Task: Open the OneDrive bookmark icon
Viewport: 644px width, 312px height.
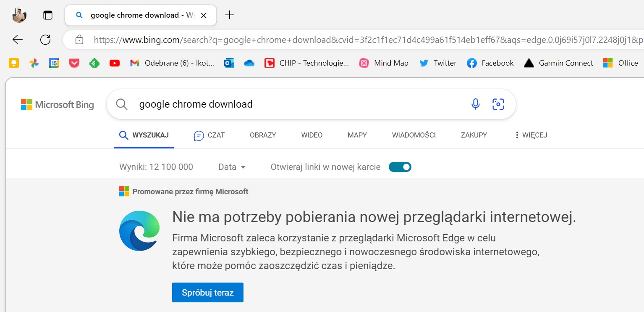Action: coord(249,63)
